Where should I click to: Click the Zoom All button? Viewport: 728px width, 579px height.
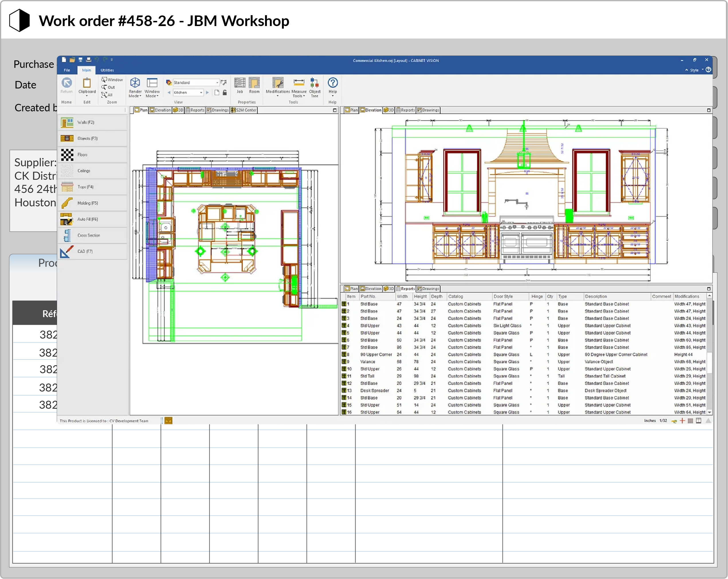click(107, 95)
